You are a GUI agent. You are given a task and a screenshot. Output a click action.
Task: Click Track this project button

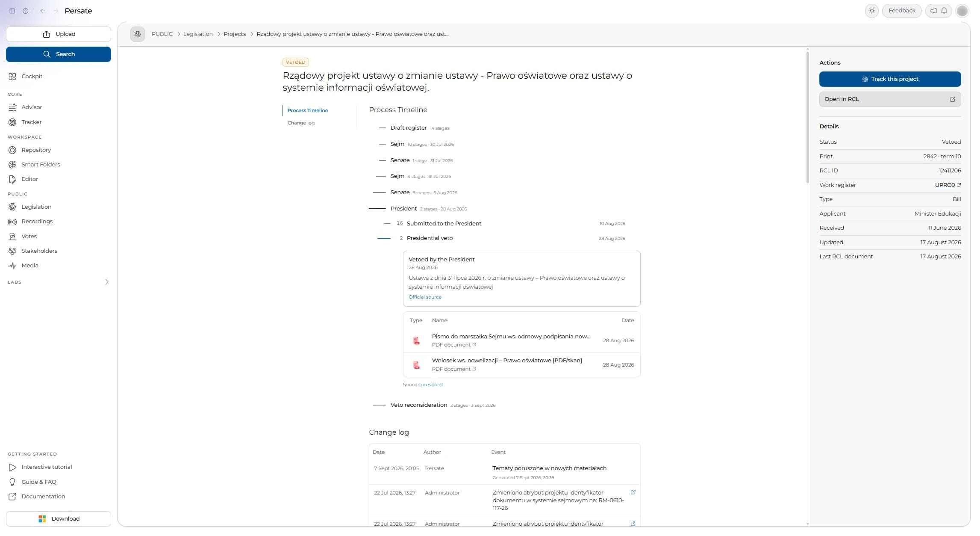[890, 79]
